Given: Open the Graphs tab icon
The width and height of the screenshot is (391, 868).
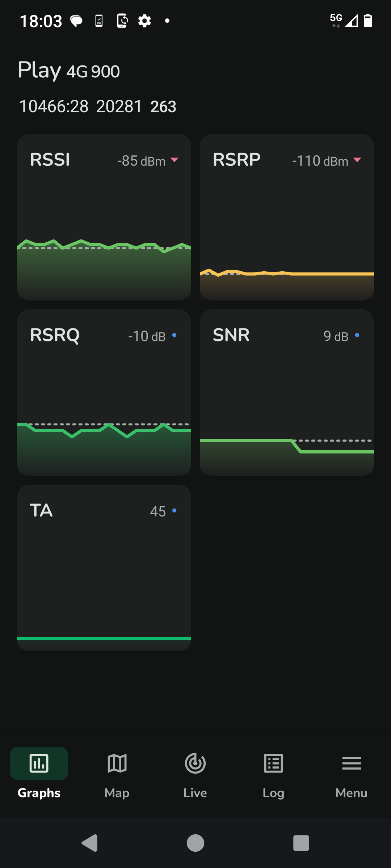Looking at the screenshot, I should point(39,763).
